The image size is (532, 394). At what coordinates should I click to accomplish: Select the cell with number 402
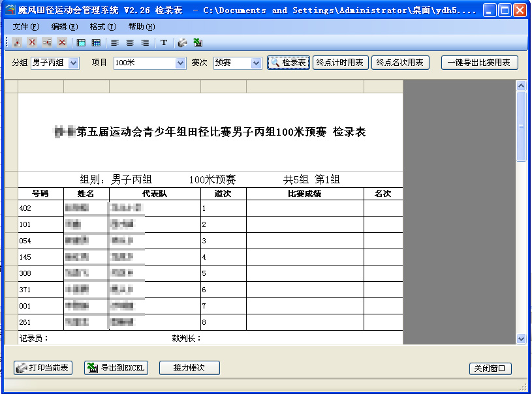click(40, 208)
